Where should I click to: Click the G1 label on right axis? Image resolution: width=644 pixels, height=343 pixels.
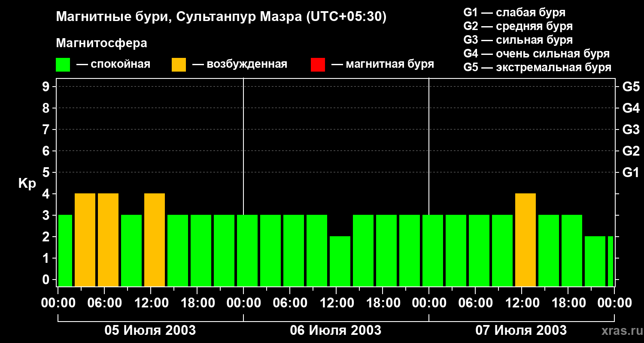(x=631, y=173)
